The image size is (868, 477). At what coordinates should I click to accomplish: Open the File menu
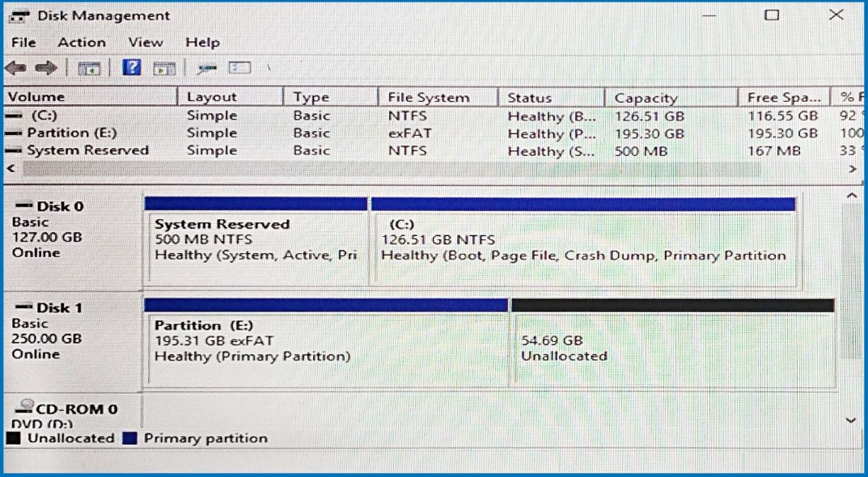click(x=23, y=42)
